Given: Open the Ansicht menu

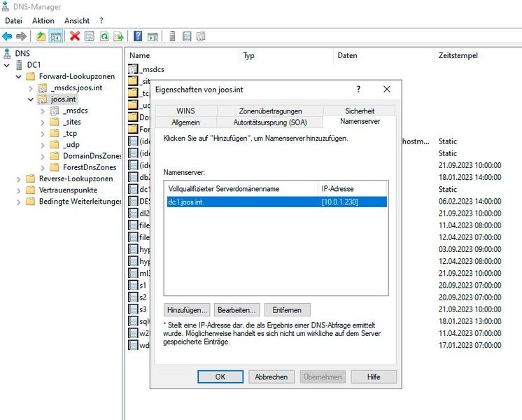Looking at the screenshot, I should pos(77,21).
